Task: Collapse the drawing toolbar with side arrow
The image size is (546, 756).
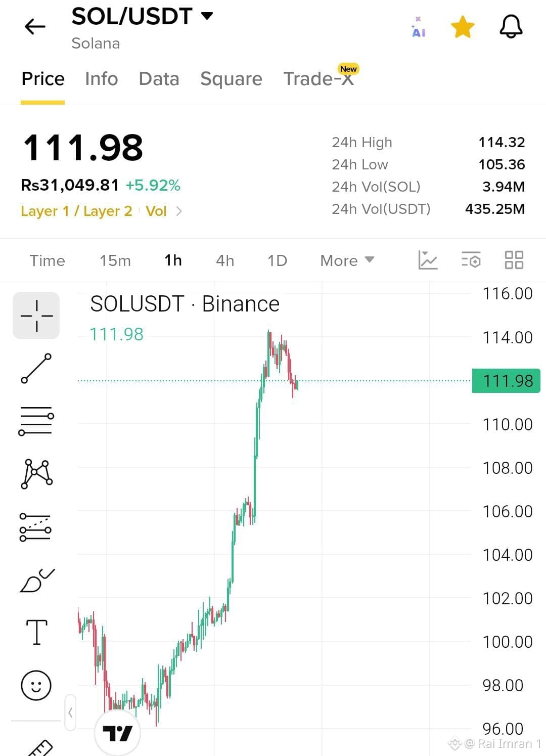Action: point(71,713)
